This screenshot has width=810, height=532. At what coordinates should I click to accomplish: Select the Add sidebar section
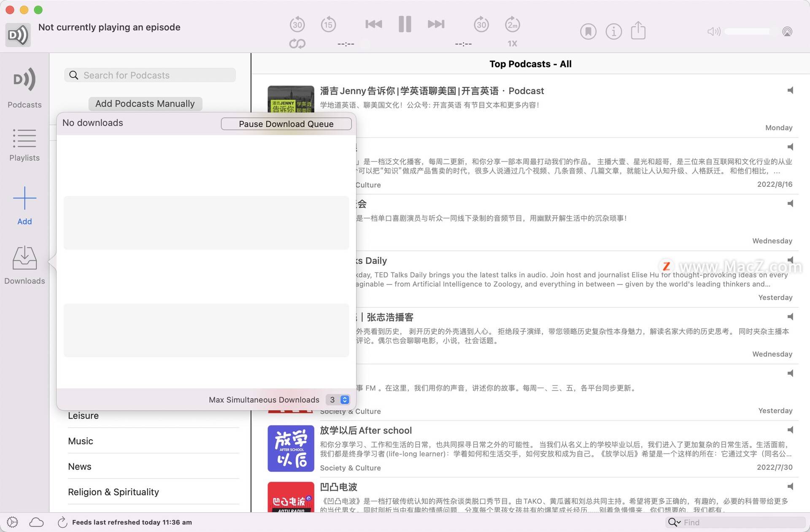(x=24, y=206)
